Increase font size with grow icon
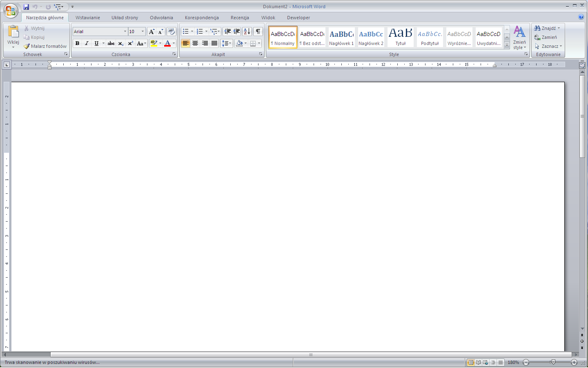 [x=151, y=31]
